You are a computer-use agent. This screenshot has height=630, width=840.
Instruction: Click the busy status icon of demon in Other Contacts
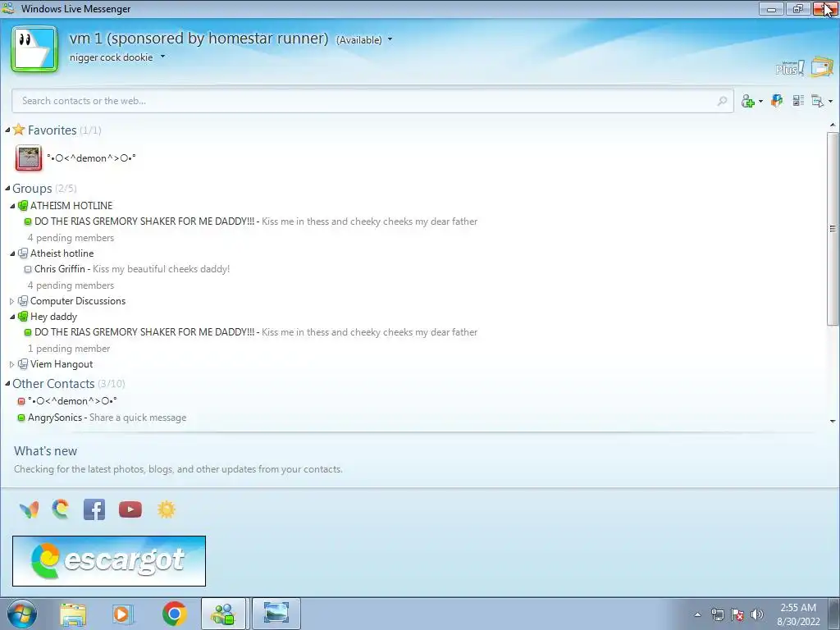click(x=21, y=401)
